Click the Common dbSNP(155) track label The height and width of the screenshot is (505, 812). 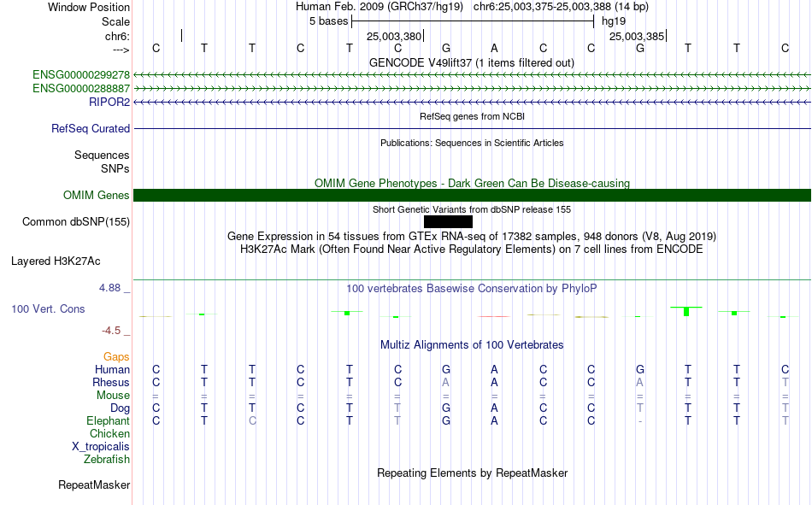[76, 221]
